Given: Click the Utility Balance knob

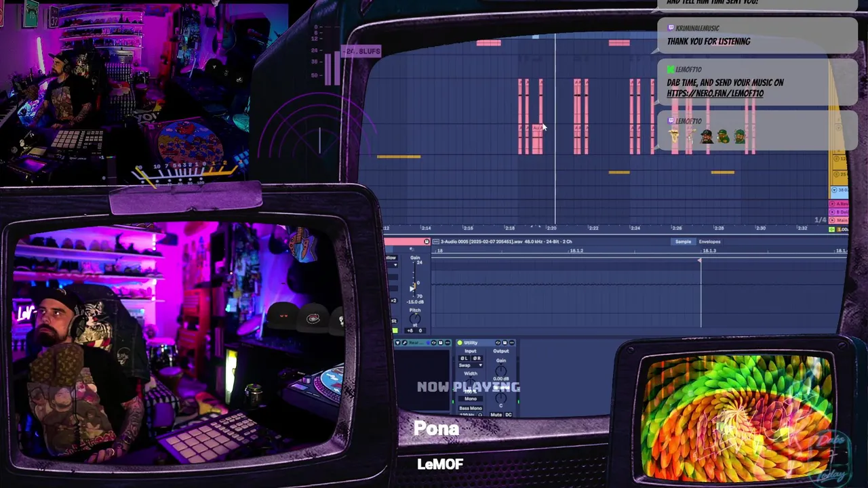Looking at the screenshot, I should pos(501,397).
